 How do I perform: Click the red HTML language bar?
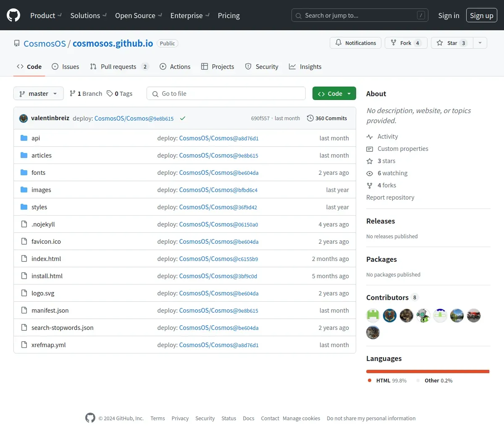coord(428,371)
